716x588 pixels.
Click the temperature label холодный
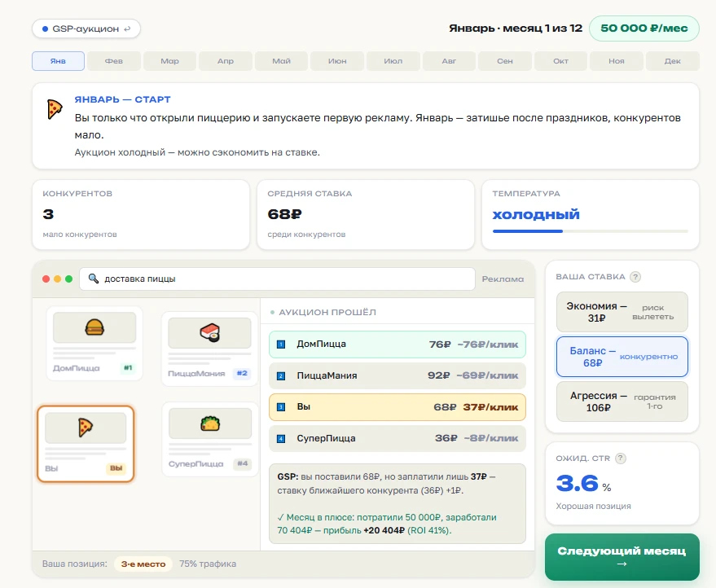pos(536,214)
